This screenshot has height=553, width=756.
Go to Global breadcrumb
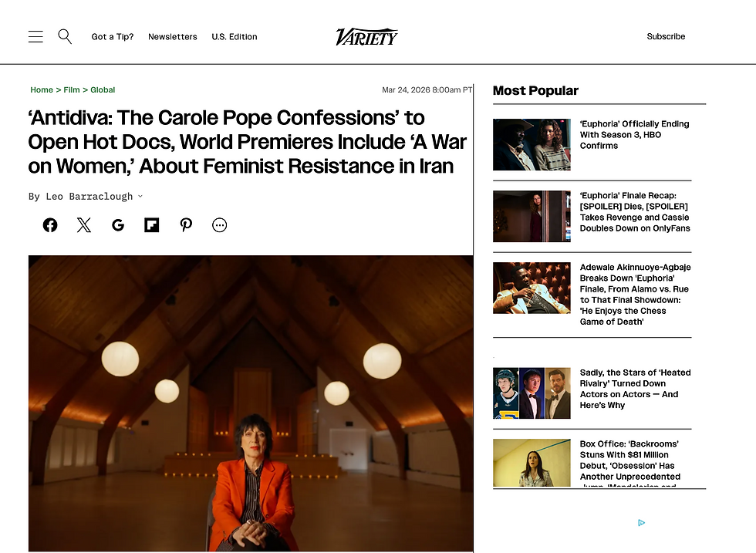103,89
